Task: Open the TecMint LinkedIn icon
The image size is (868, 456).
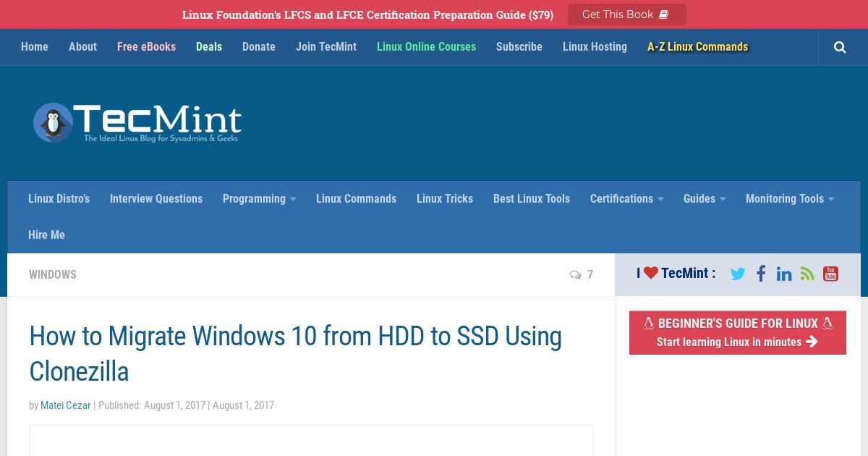Action: pos(784,274)
